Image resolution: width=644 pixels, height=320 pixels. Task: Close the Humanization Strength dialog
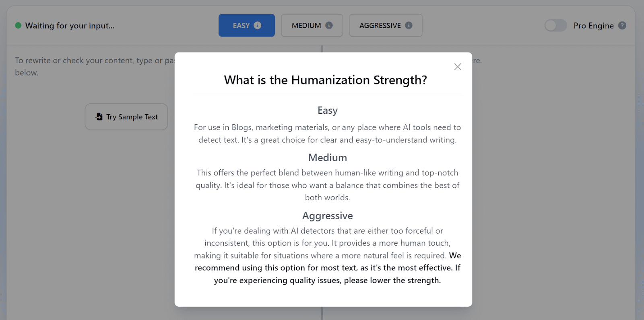(457, 67)
